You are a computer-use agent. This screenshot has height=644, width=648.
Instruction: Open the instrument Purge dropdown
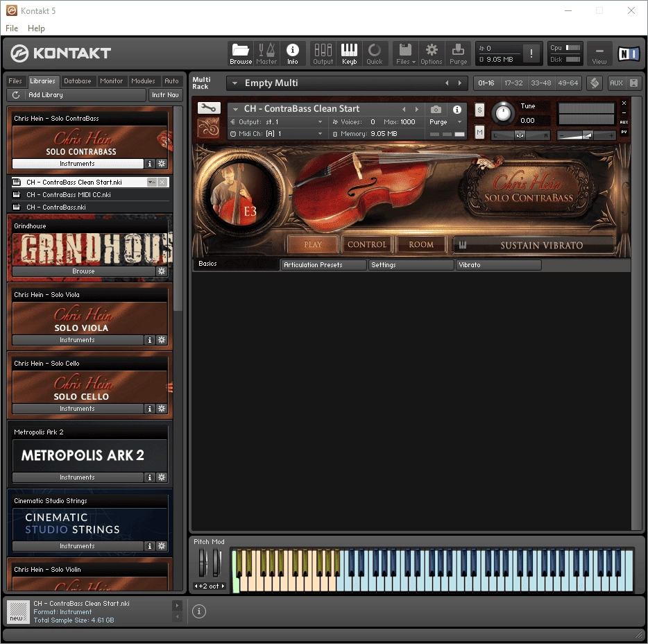tap(459, 122)
